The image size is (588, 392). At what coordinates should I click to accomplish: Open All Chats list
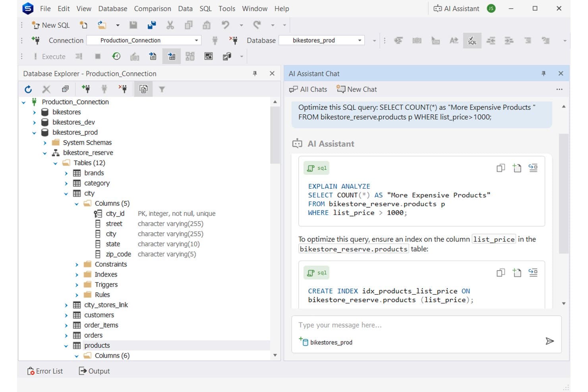(308, 89)
